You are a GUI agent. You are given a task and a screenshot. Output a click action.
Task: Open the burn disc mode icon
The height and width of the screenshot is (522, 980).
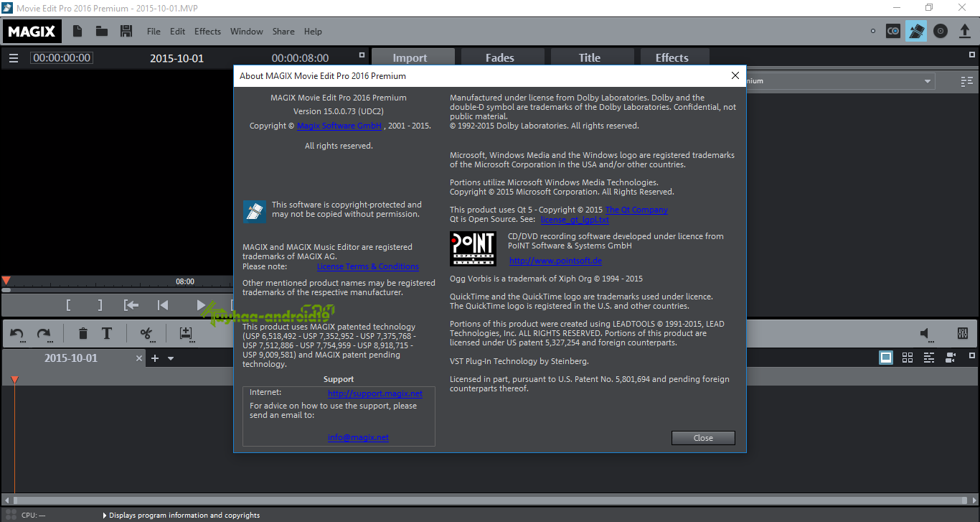click(x=941, y=31)
